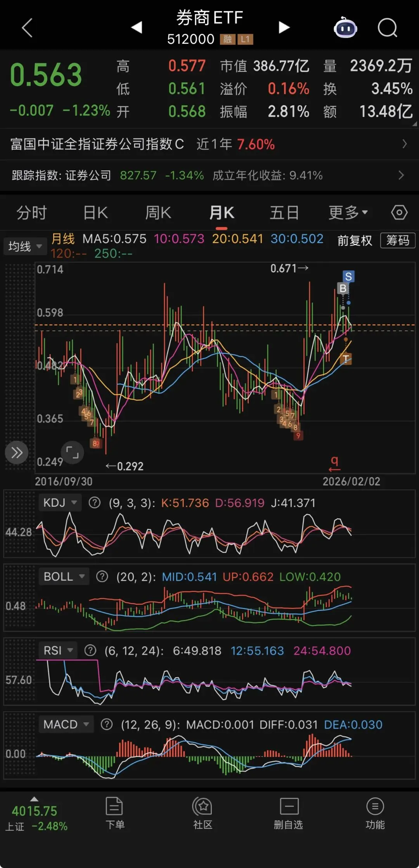419x868 pixels.
Task: Tap the B buy marker on chart
Action: [x=343, y=289]
